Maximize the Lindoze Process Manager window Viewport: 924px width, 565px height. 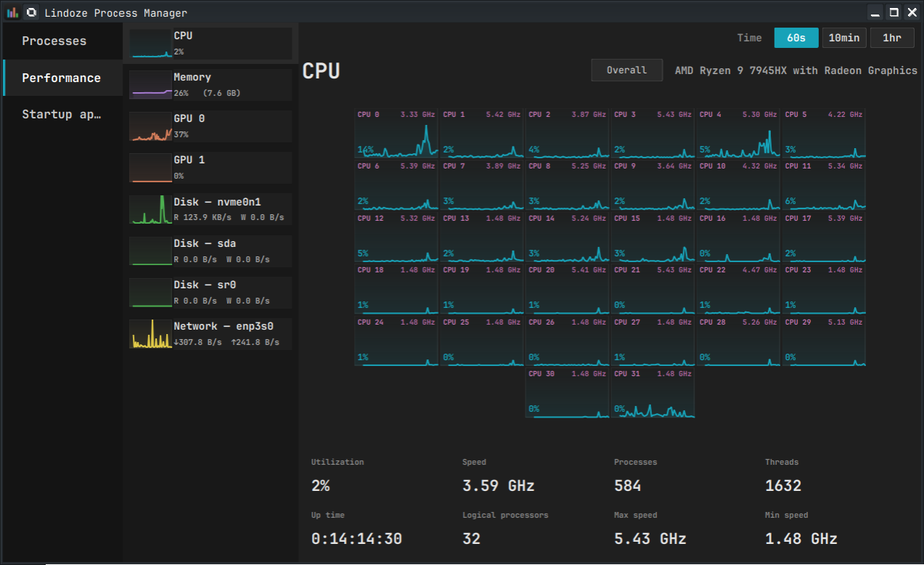(x=894, y=12)
